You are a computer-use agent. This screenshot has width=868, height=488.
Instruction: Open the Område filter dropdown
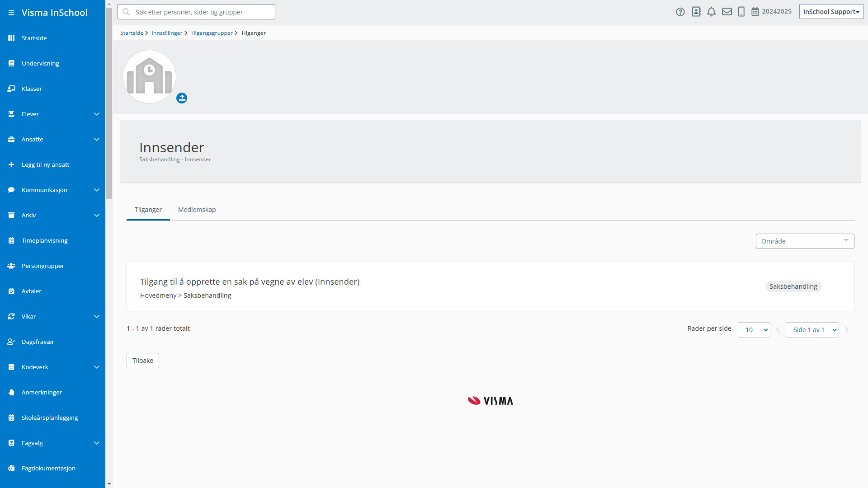coord(804,241)
